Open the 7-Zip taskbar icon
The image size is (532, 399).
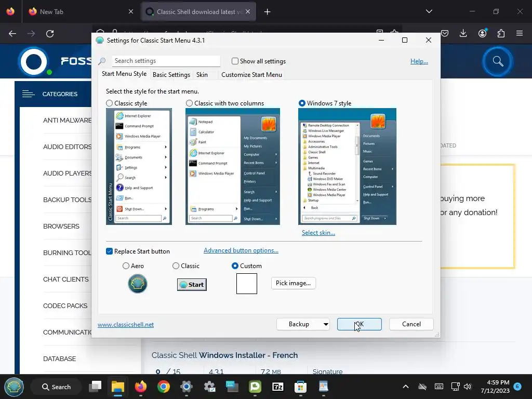pos(278,387)
